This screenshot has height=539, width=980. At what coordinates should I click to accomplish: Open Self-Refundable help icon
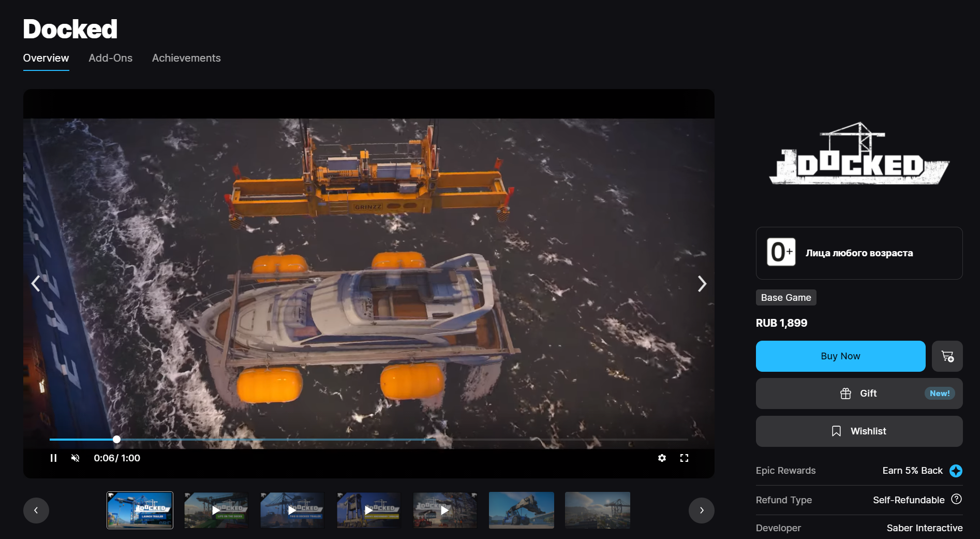957,499
